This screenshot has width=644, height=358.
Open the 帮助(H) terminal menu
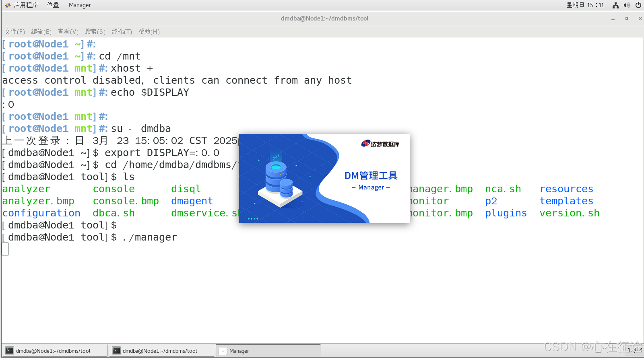pos(149,31)
